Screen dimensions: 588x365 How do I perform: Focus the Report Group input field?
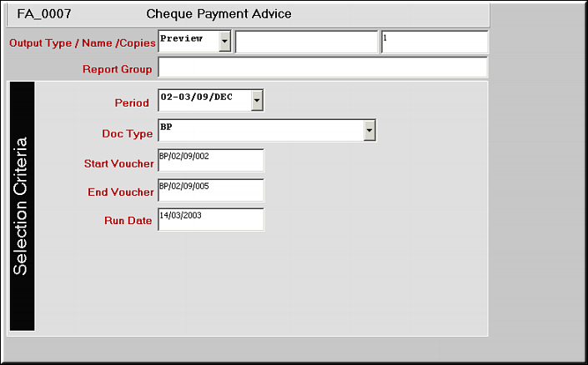[x=322, y=68]
